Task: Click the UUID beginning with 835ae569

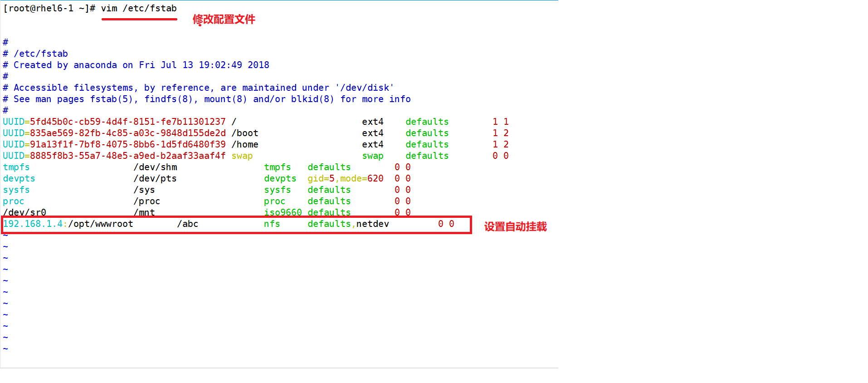Action: pos(128,133)
